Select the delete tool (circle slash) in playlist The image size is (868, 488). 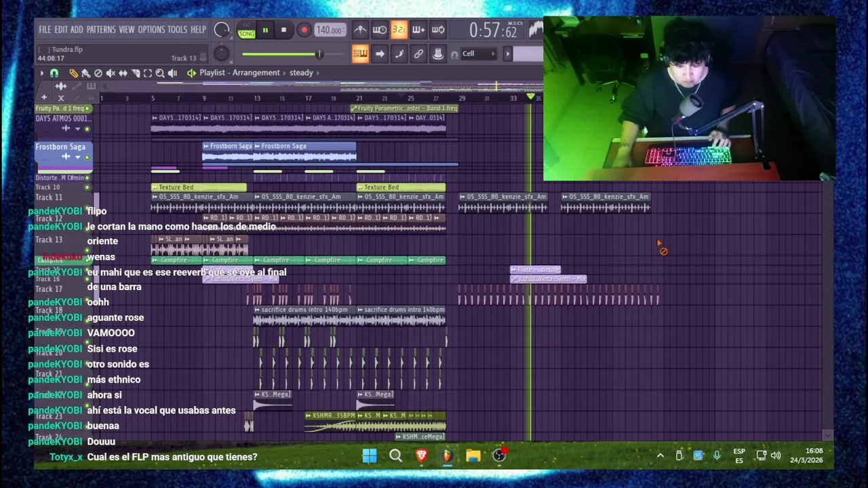[x=98, y=73]
